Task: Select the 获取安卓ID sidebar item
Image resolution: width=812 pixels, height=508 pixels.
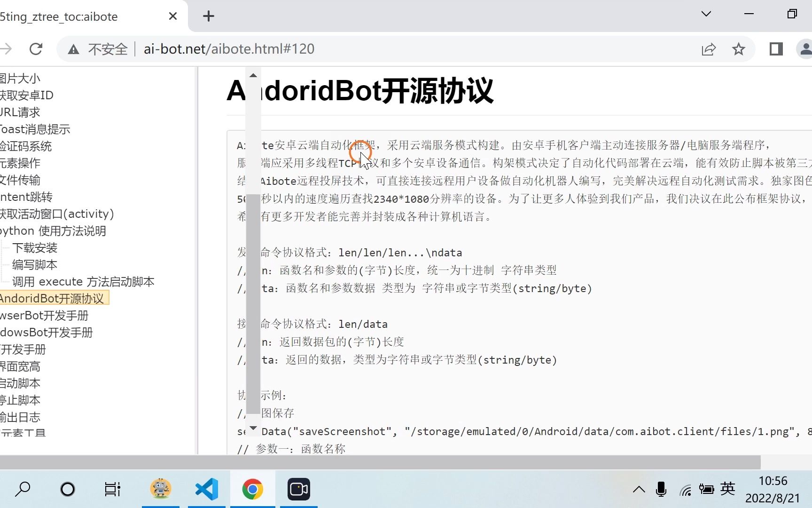Action: coord(27,95)
